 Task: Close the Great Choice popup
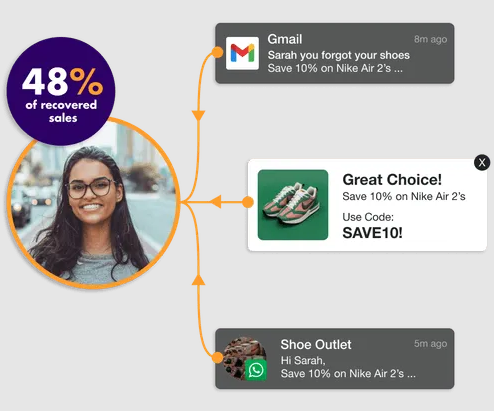(482, 163)
